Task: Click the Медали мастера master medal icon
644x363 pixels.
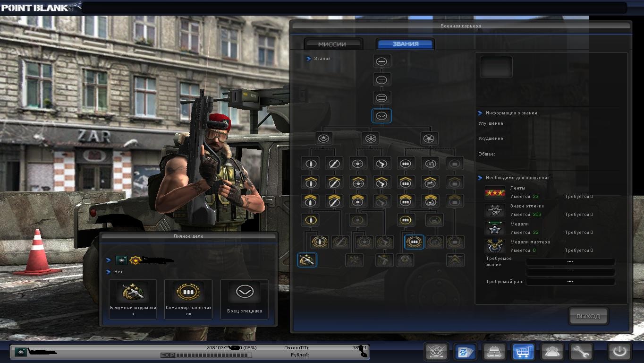Action: coord(495,246)
